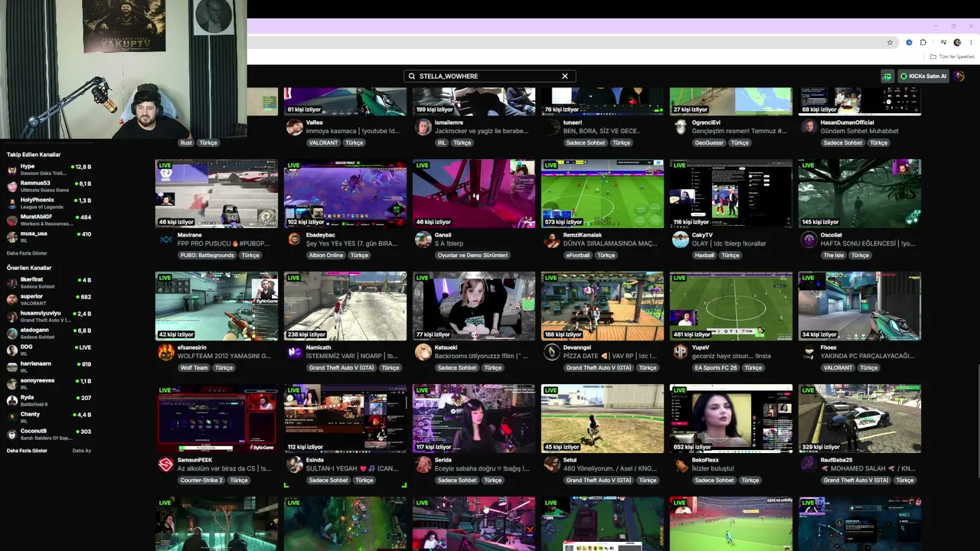Click the RaufBaba25 channel avatar
Viewport: 980px width, 551px height.
click(808, 465)
